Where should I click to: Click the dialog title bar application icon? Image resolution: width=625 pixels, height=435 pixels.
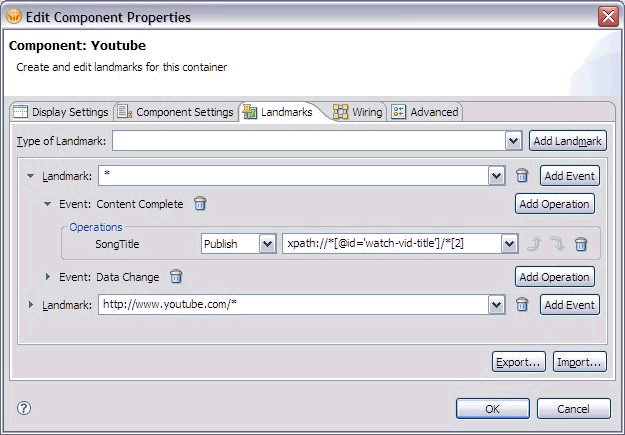pos(14,17)
